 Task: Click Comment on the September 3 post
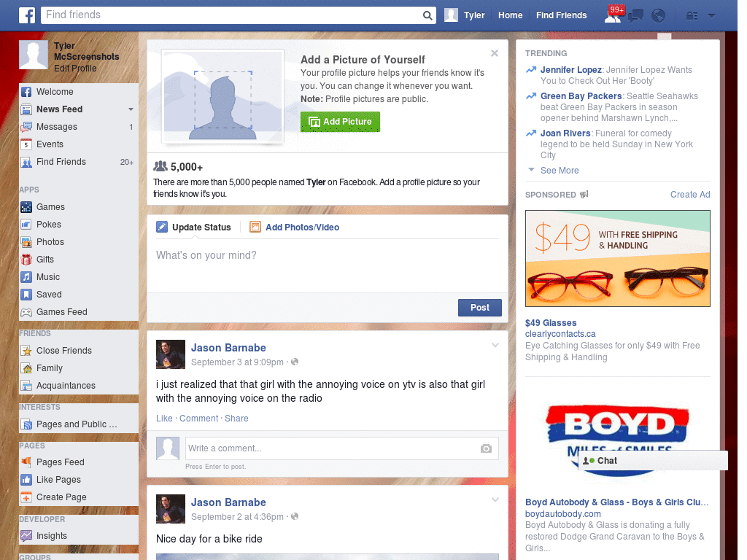(x=198, y=418)
